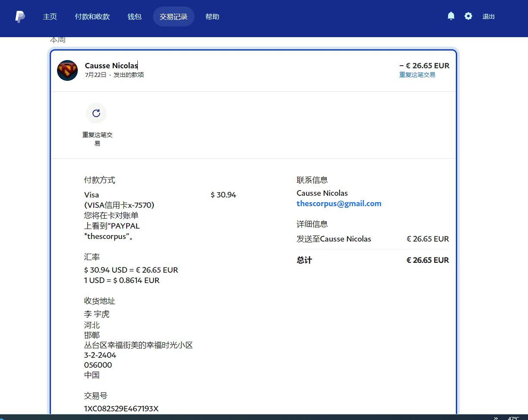This screenshot has width=528, height=420.
Task: Open the 付款和收款 menu item
Action: (x=92, y=17)
